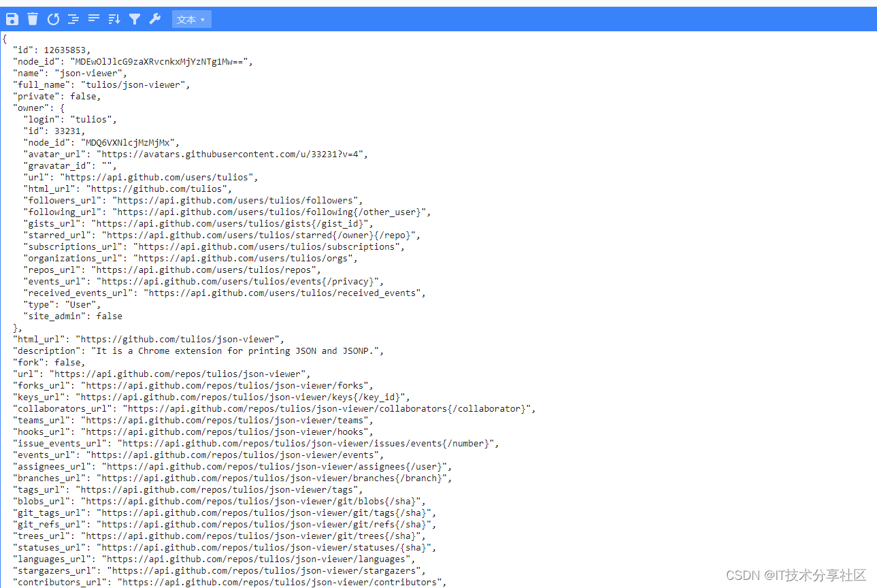Click the owner html_url github.com/tulios line
Image resolution: width=877 pixels, height=588 pixels.
[128, 189]
